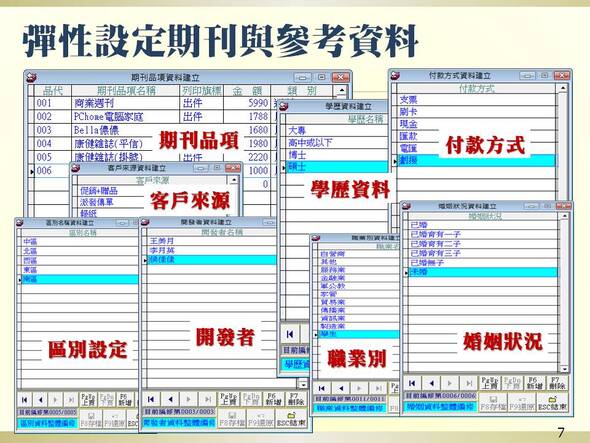This screenshot has height=443, width=590.
Task: Go to previous record in 職業別 window
Action: tap(341, 388)
